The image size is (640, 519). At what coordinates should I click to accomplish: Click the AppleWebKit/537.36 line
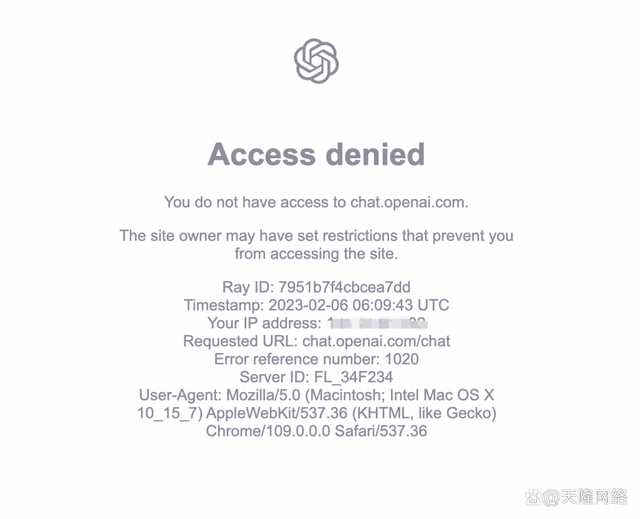(316, 413)
